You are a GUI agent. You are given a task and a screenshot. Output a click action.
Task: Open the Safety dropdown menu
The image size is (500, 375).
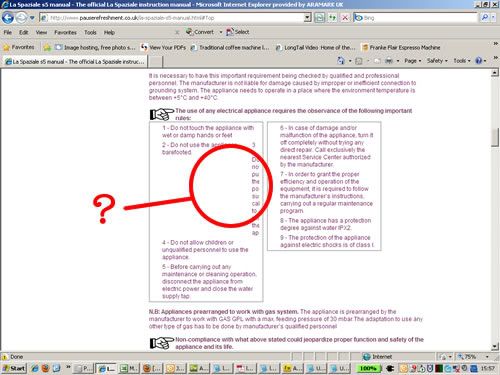pyautogui.click(x=437, y=61)
